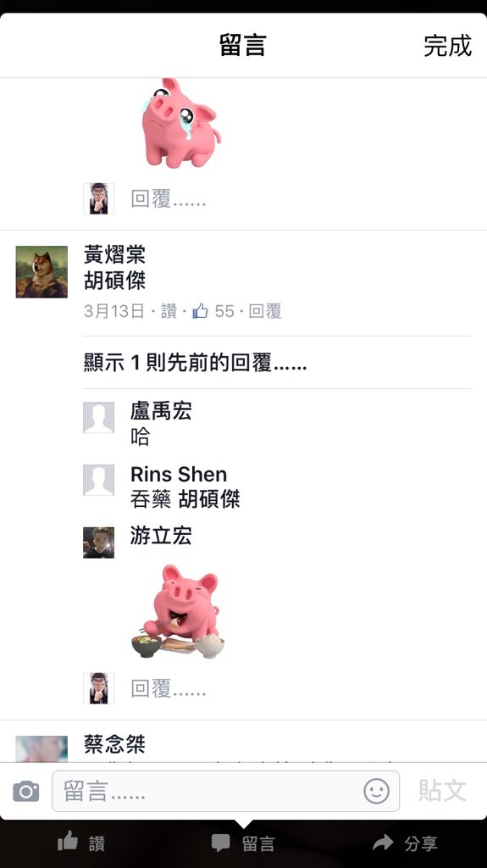Image resolution: width=487 pixels, height=868 pixels.
Task: Tap the 留言 speech bubble in bottom bar
Action: pos(221,843)
